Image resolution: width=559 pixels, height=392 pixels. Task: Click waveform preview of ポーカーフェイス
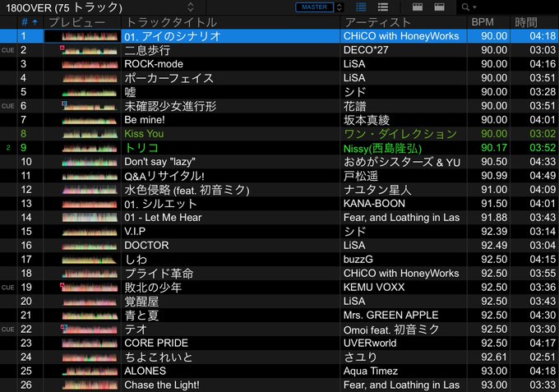pyautogui.click(x=90, y=78)
